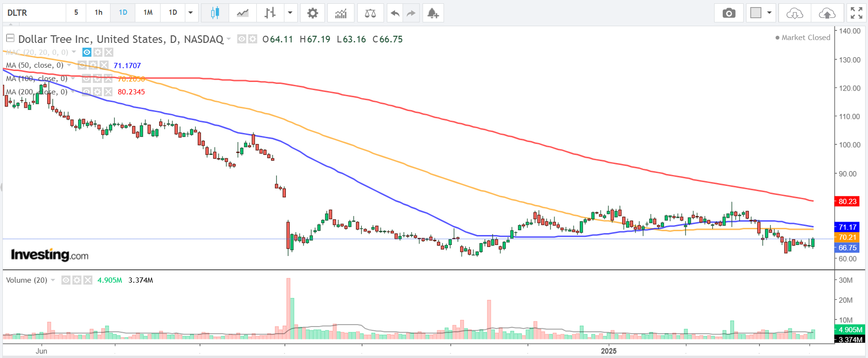868x358 pixels.
Task: Click the 2025 label on time axis
Action: 609,351
